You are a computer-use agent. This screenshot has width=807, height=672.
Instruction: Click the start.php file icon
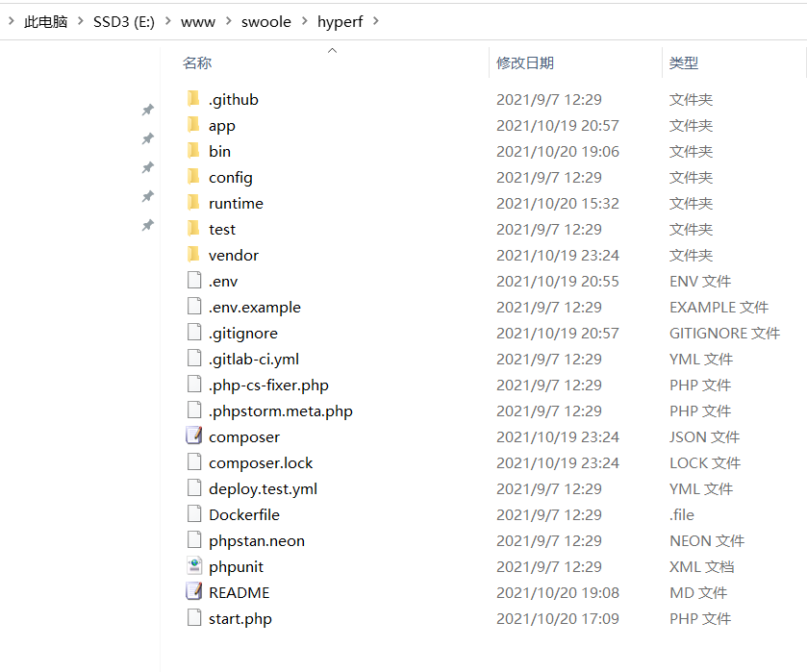click(194, 617)
